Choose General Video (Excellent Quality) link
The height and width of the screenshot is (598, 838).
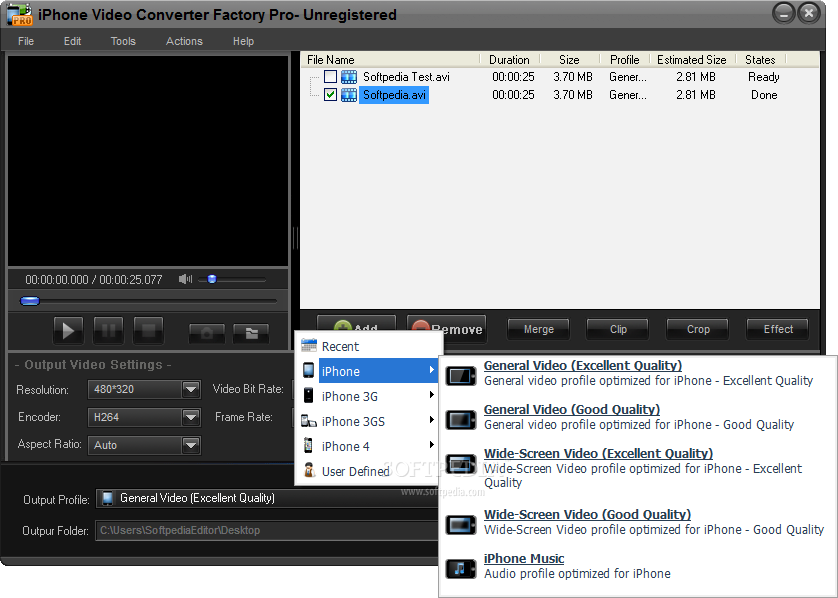click(x=583, y=366)
